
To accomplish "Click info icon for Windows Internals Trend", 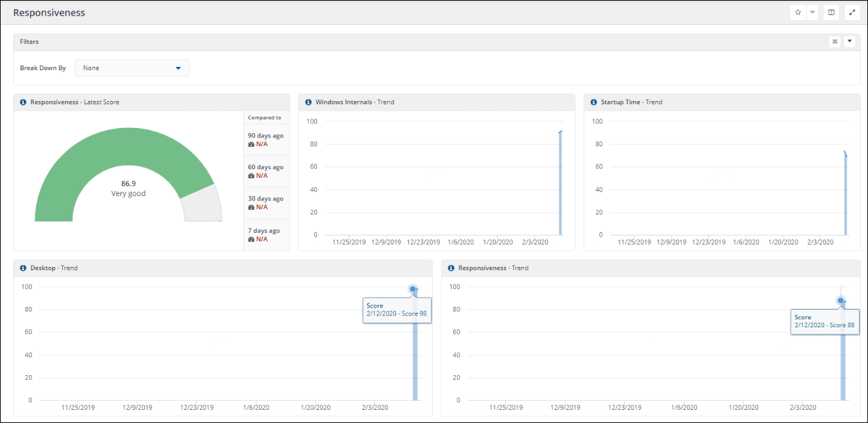I will [308, 102].
